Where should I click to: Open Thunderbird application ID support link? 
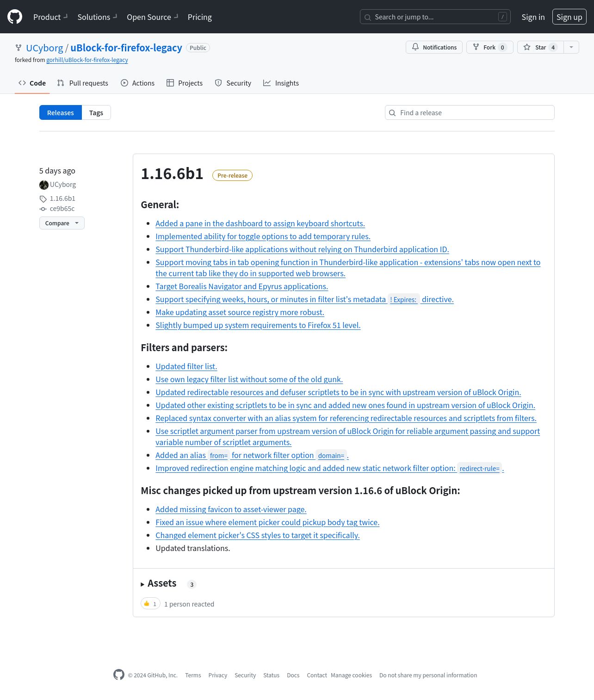click(x=302, y=249)
